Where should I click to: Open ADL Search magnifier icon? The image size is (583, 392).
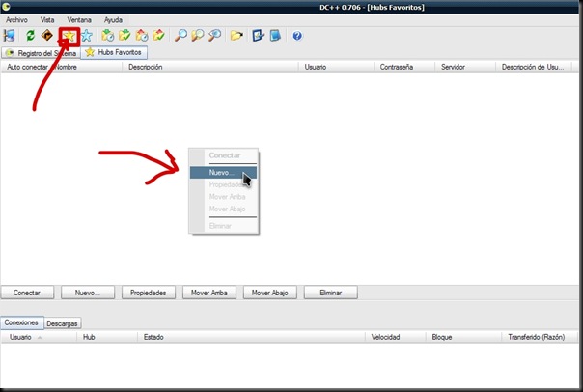198,36
